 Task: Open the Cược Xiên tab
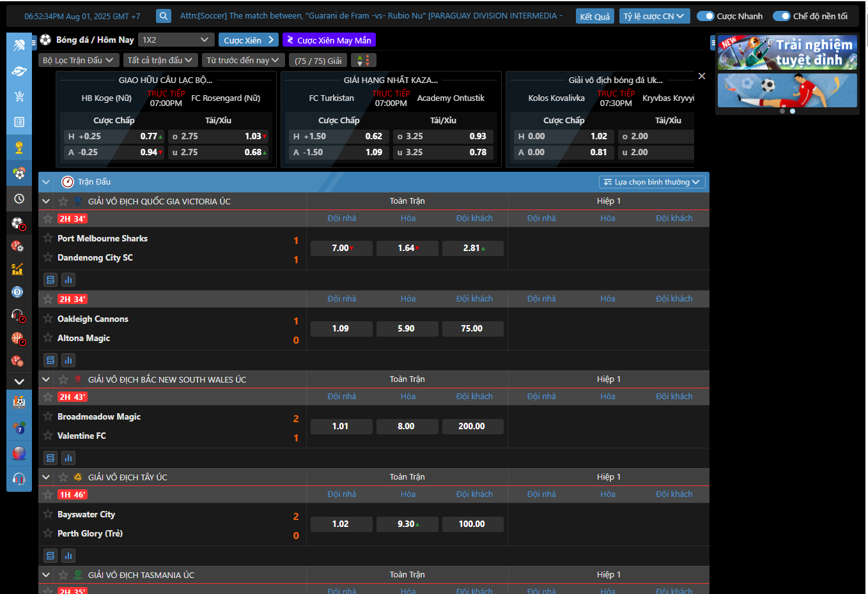[248, 40]
